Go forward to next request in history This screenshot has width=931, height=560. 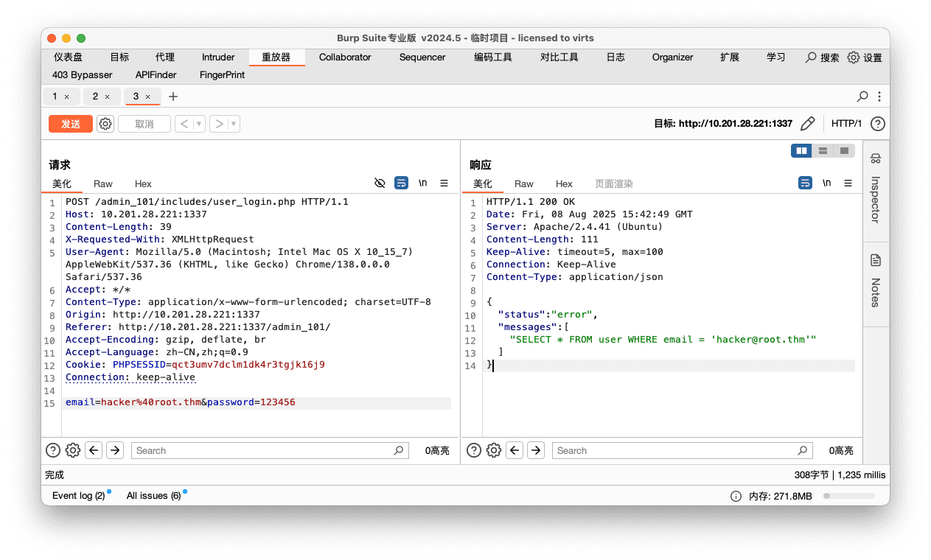[219, 124]
